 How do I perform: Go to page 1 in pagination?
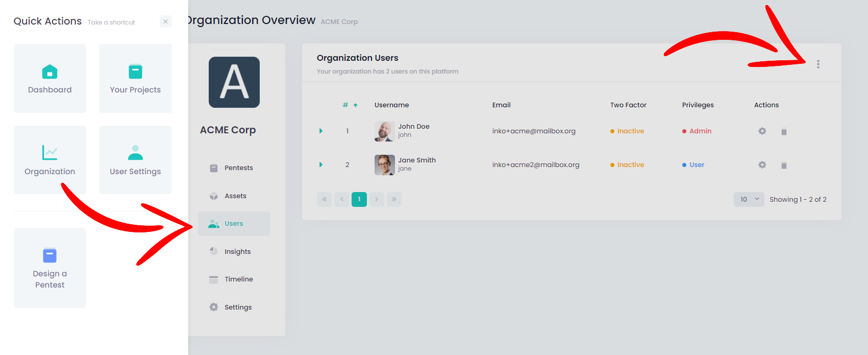coord(359,199)
